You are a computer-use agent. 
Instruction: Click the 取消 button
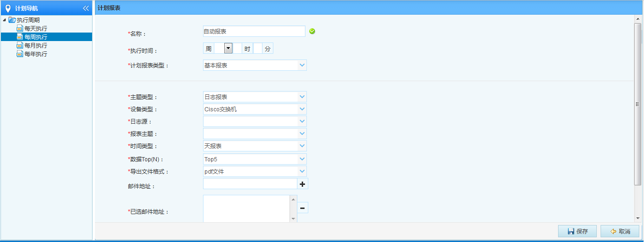[619, 231]
